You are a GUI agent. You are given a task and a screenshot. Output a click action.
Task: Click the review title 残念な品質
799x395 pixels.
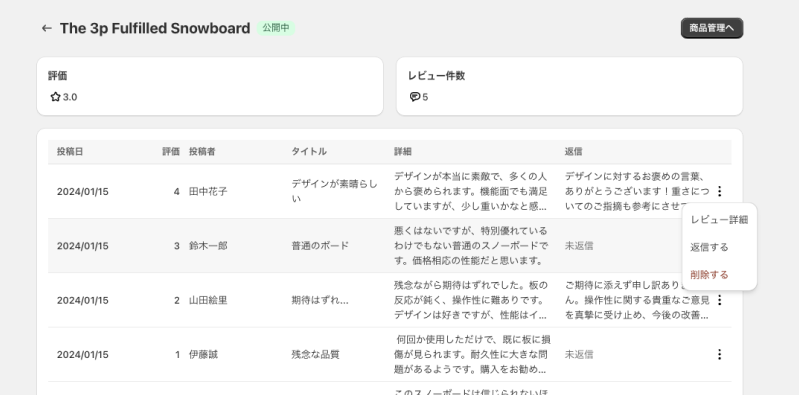point(315,354)
